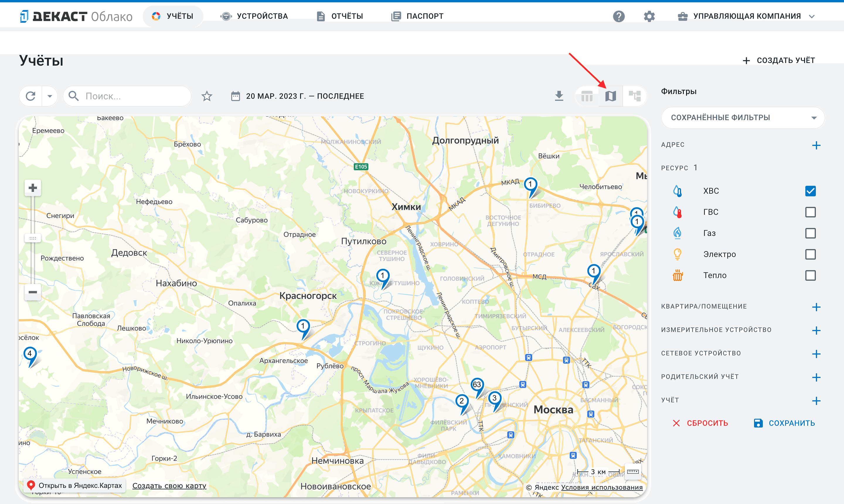Check the Газ resource checkbox
The width and height of the screenshot is (844, 504).
click(810, 233)
